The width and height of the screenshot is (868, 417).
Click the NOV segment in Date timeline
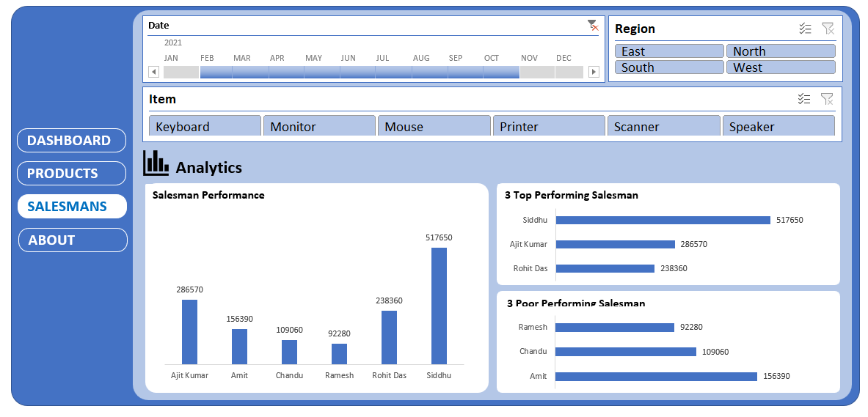coord(537,72)
